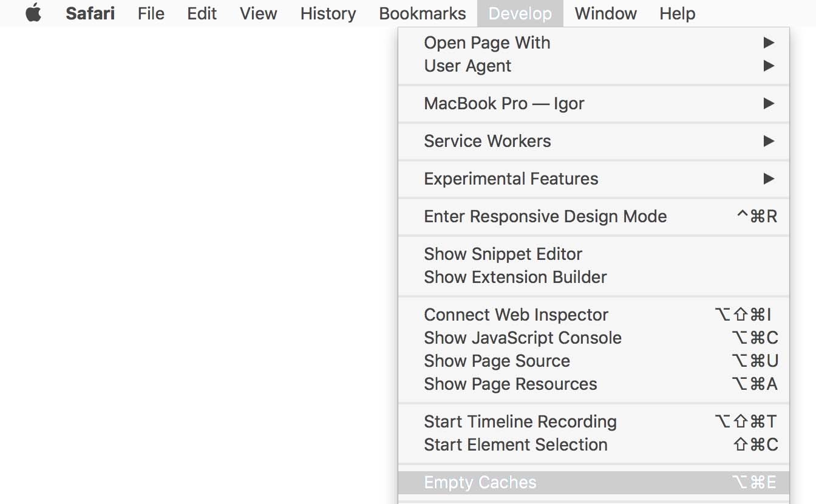Show the JavaScript Console
This screenshot has height=504, width=816.
pyautogui.click(x=523, y=338)
